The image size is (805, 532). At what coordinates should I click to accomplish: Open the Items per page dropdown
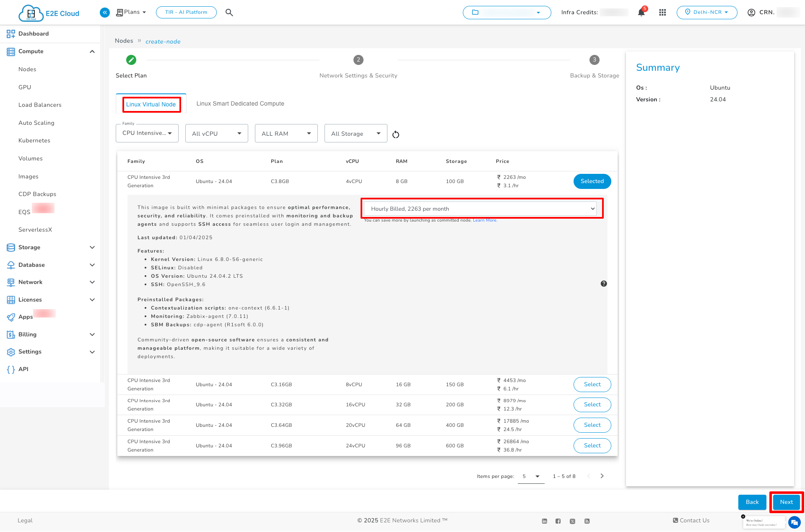tap(531, 476)
